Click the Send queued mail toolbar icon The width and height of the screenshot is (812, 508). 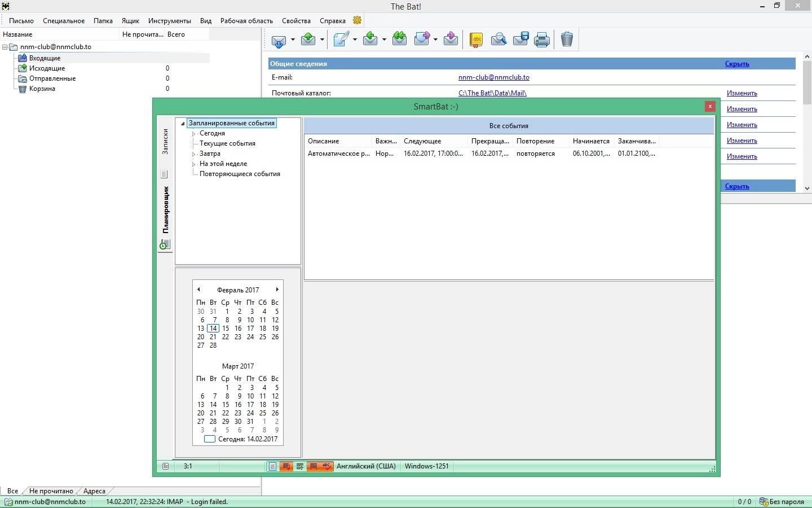click(x=308, y=39)
